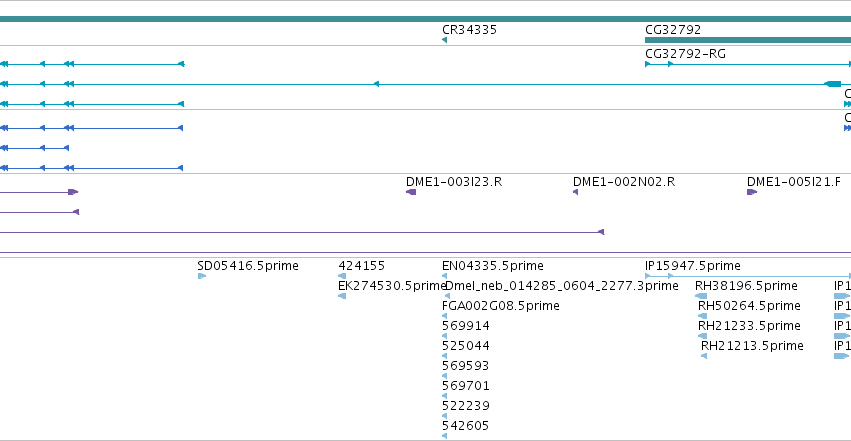The image size is (851, 441).
Task: Select the 542605 feature label
Action: (466, 426)
